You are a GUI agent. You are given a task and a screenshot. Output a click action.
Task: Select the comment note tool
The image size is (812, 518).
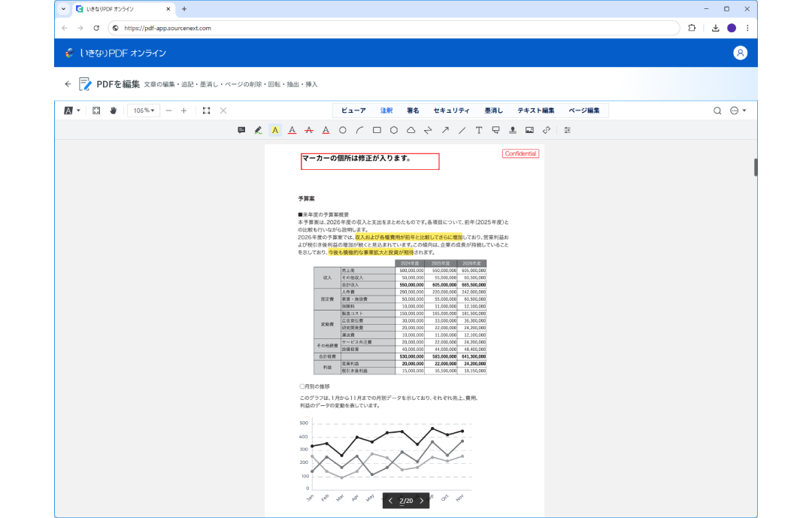(241, 130)
